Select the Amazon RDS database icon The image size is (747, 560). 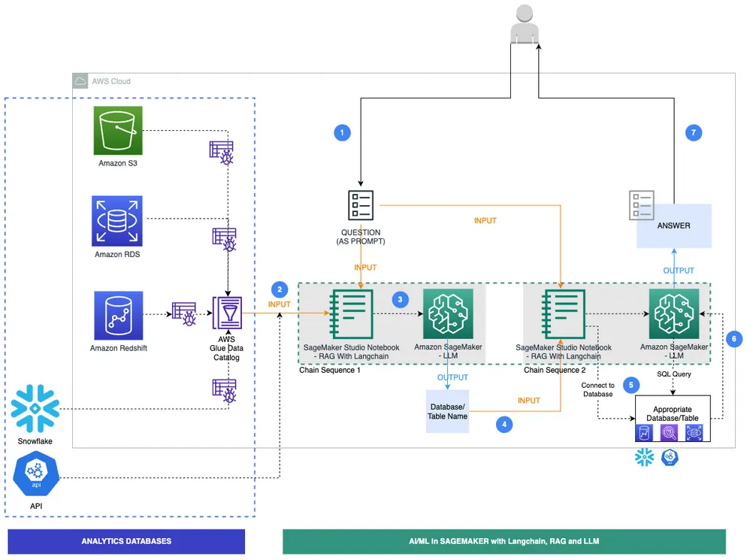pos(116,221)
